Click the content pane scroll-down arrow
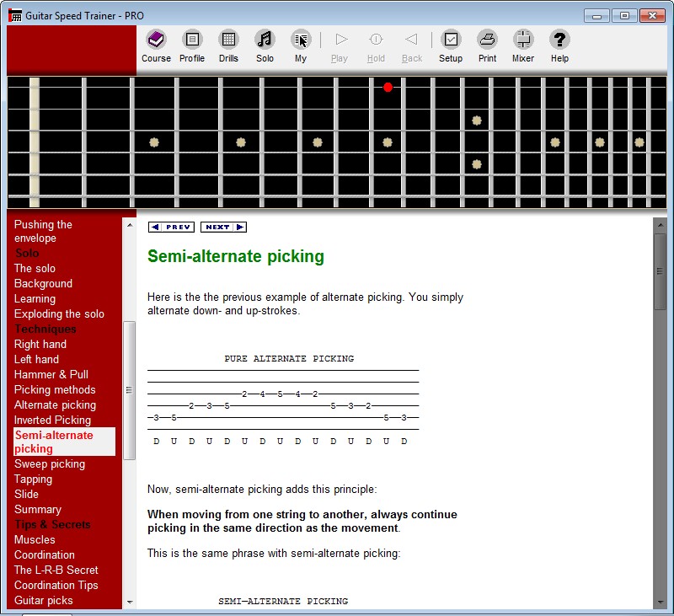The width and height of the screenshot is (674, 616). pyautogui.click(x=660, y=603)
